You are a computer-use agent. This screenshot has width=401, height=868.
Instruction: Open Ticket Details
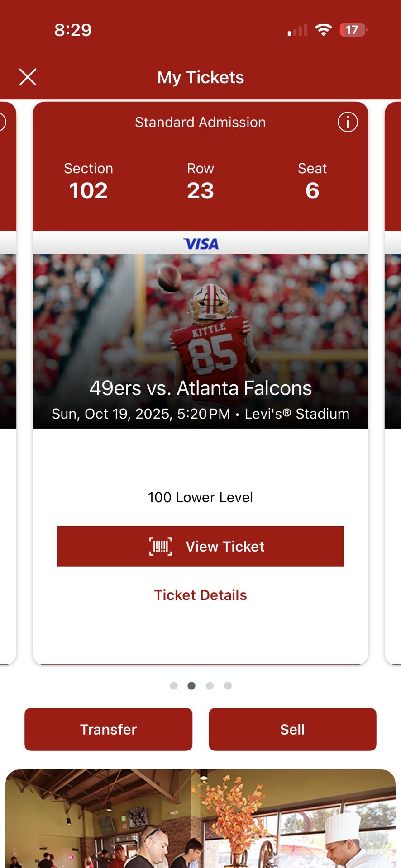coord(200,594)
